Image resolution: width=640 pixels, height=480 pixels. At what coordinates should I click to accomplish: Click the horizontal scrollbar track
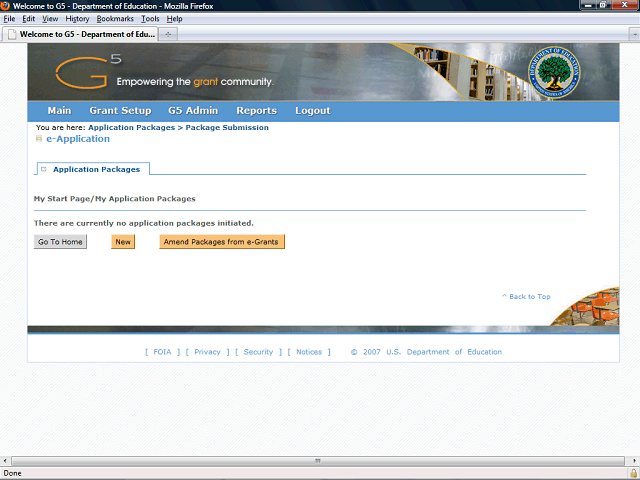click(318, 461)
